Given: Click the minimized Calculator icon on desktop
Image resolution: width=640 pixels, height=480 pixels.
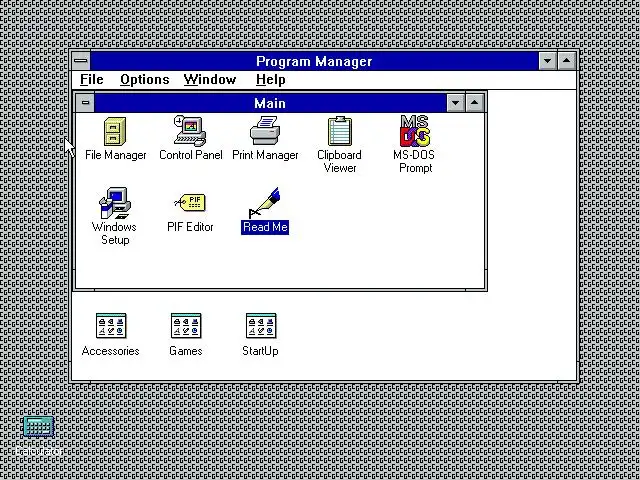Looking at the screenshot, I should tap(39, 427).
